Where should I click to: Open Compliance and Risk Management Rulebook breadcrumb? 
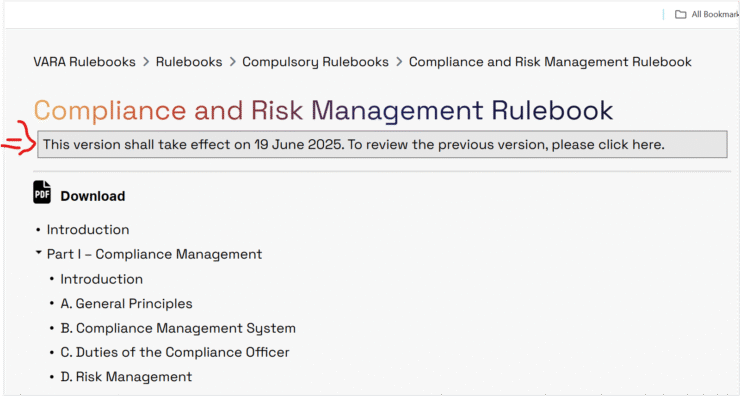coord(550,62)
